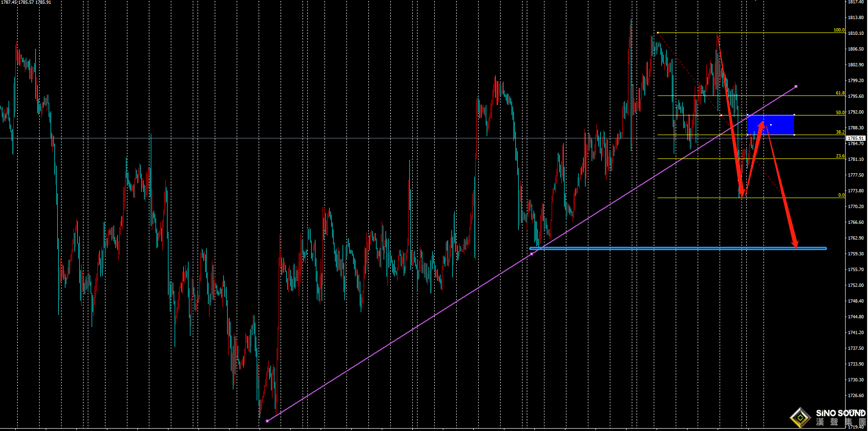The image size is (868, 431).
Task: Select the 100.0 Fibonacci level label
Action: pyautogui.click(x=838, y=30)
